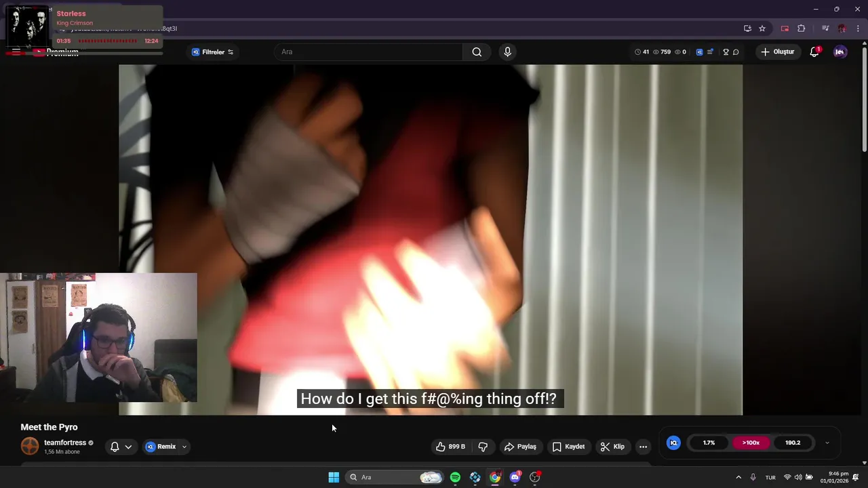Screen dimensions: 868x488
Task: Click the webcam overlay picture
Action: 98,338
